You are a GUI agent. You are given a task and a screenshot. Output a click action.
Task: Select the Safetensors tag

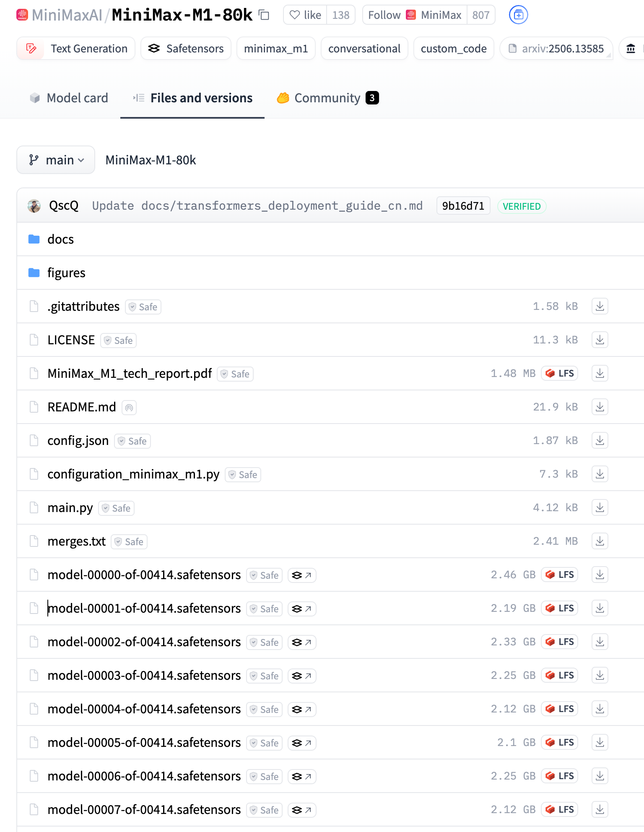(x=186, y=49)
